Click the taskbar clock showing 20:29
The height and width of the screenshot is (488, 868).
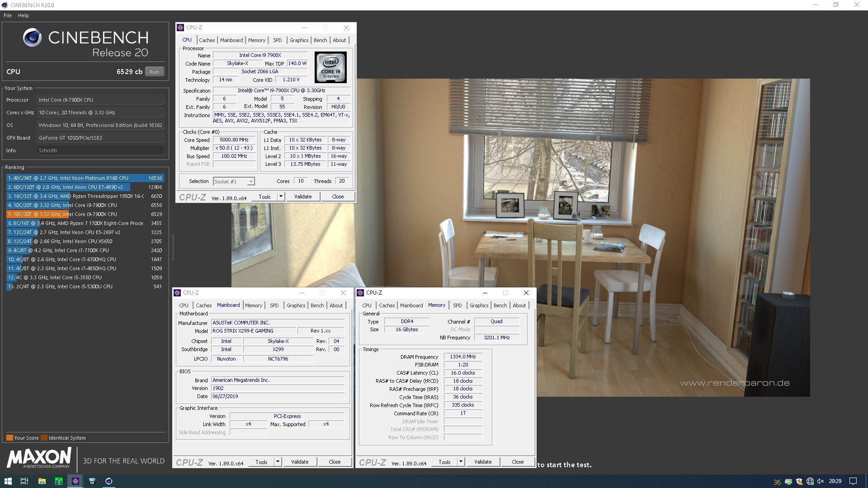pos(835,481)
